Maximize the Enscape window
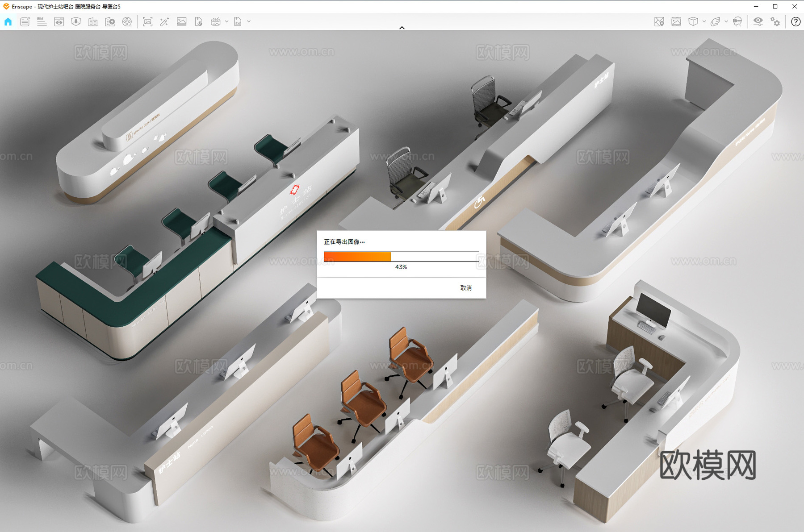Viewport: 804px width, 532px height. pos(775,6)
